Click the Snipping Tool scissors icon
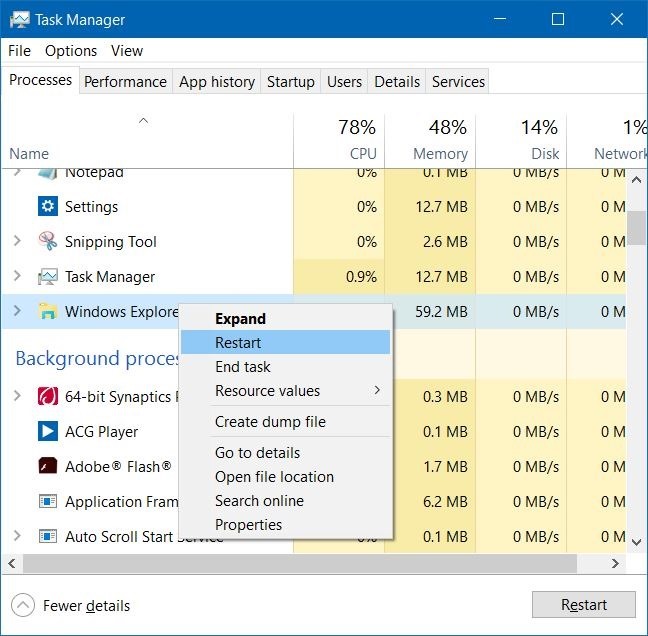 tap(48, 241)
